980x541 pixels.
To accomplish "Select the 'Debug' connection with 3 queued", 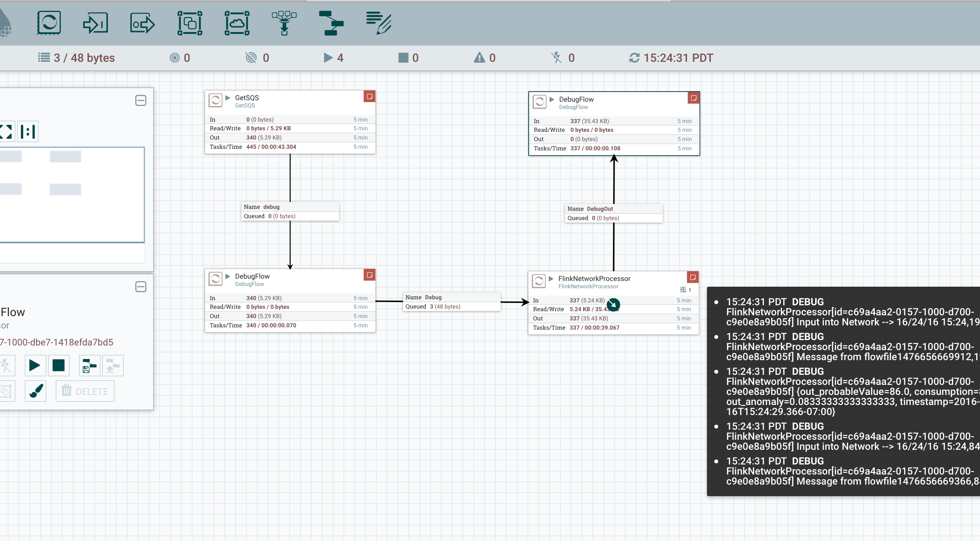I will point(452,302).
